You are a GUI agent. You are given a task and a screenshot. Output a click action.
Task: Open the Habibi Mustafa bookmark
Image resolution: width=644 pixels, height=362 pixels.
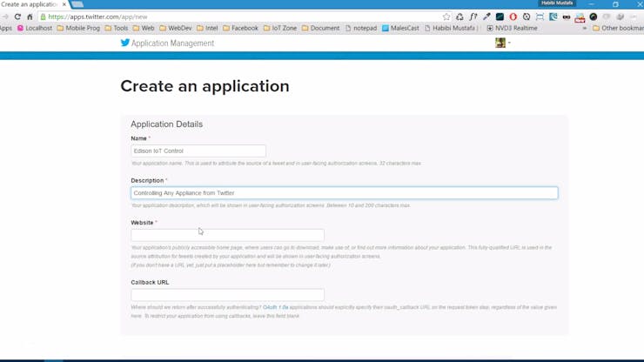451,28
